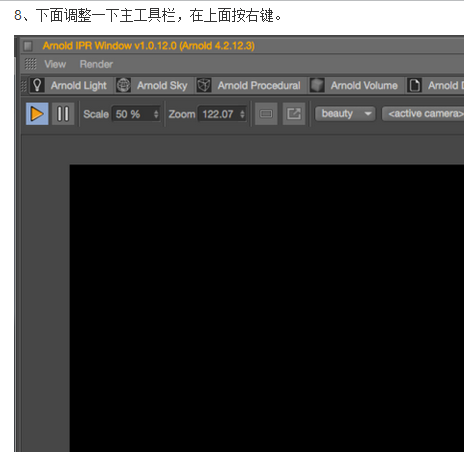The width and height of the screenshot is (464, 452).
Task: Click the black render viewport
Action: coord(267,308)
